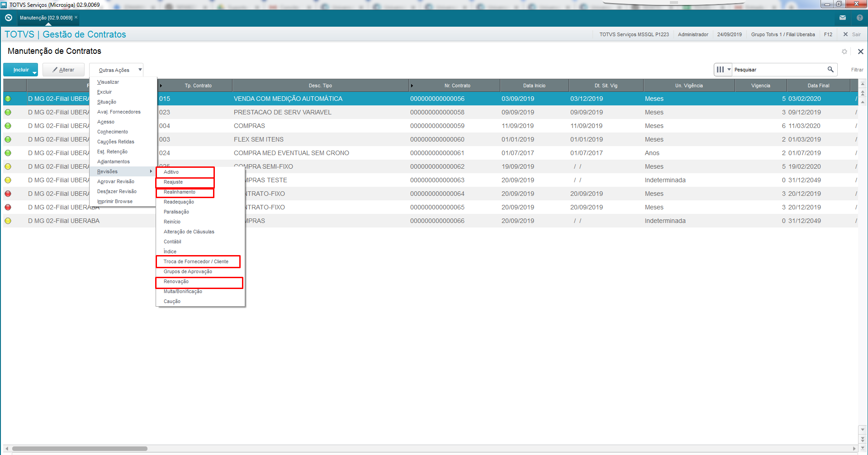
Task: Open Cauções Retidas menu entry
Action: [x=123, y=142]
